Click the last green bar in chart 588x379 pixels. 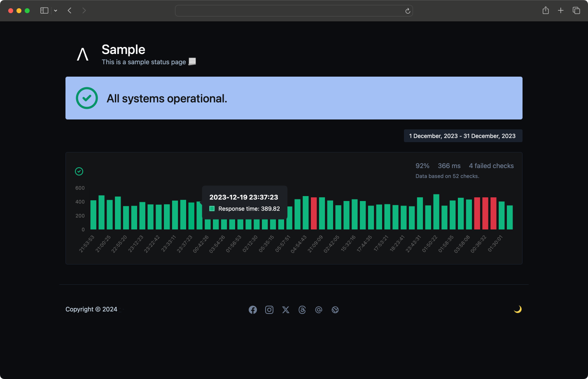pyautogui.click(x=510, y=218)
